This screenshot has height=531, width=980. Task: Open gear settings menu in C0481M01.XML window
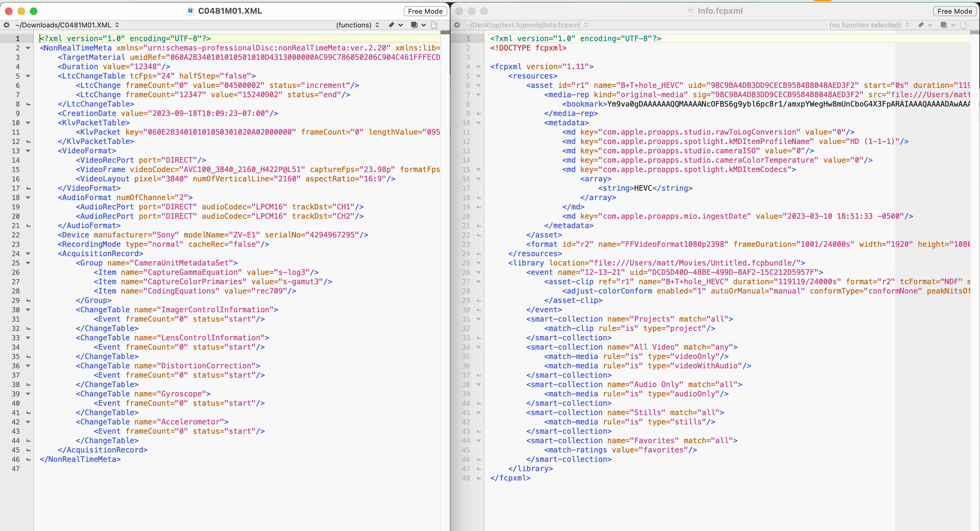pos(7,25)
